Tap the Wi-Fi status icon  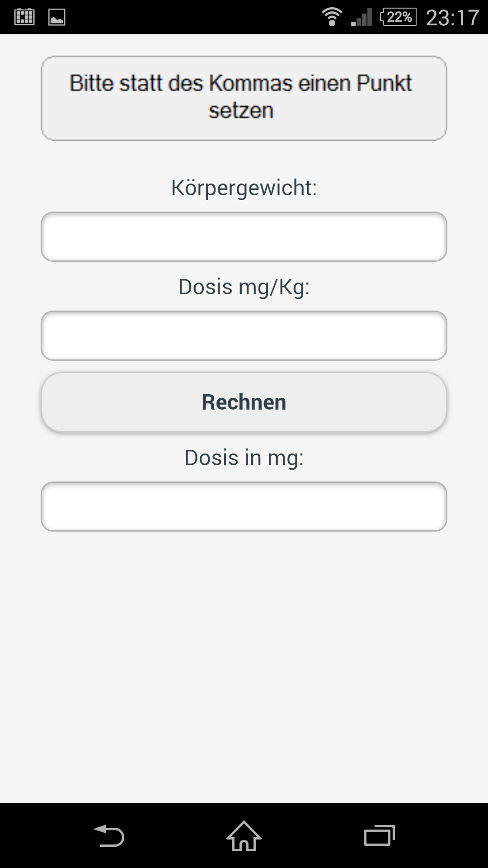click(x=332, y=17)
